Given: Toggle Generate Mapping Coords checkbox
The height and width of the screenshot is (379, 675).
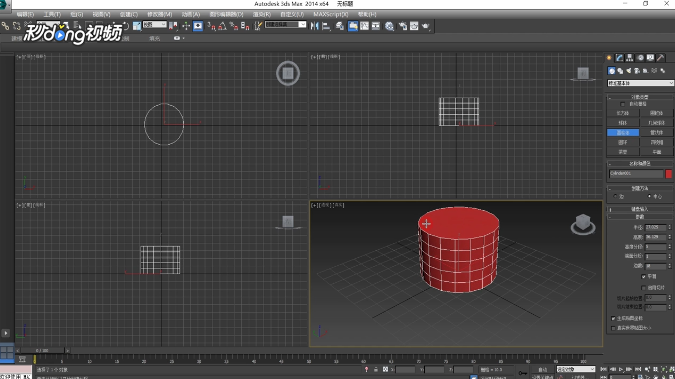Looking at the screenshot, I should [613, 318].
